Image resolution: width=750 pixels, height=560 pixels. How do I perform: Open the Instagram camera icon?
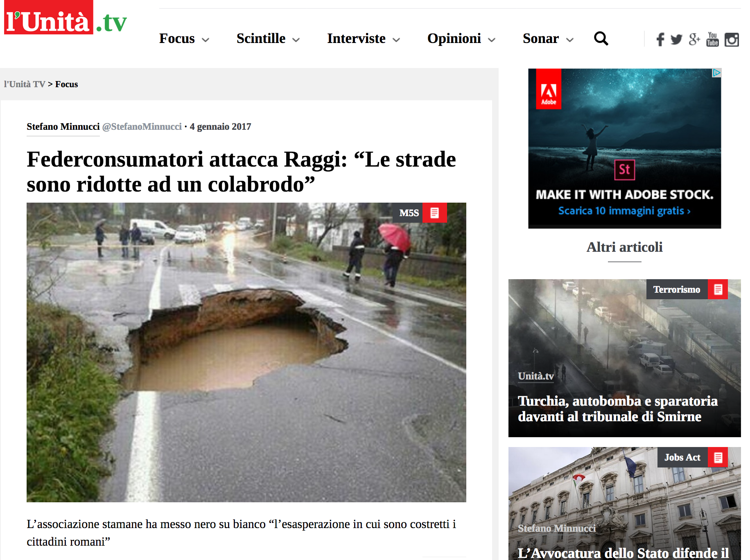732,39
